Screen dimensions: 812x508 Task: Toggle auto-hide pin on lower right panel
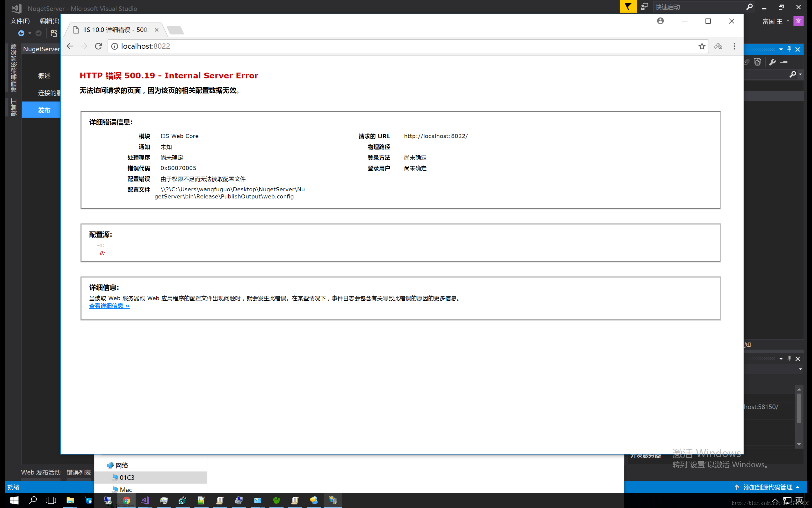(x=789, y=359)
